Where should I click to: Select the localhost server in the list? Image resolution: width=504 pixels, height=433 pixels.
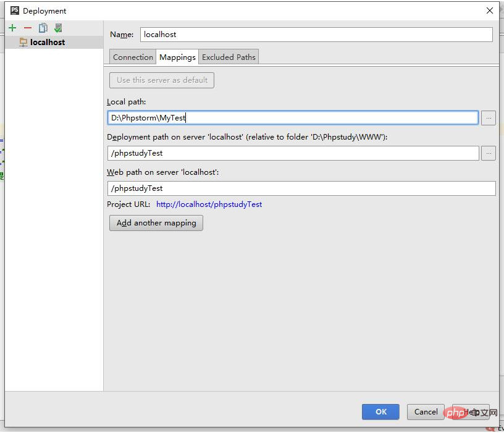click(54, 42)
